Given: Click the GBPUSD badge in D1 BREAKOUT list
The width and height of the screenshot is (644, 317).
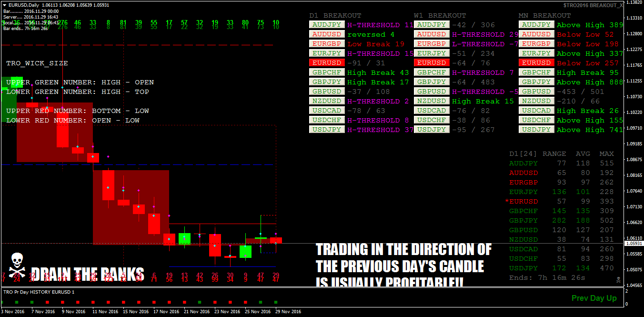Looking at the screenshot, I should 327,91.
